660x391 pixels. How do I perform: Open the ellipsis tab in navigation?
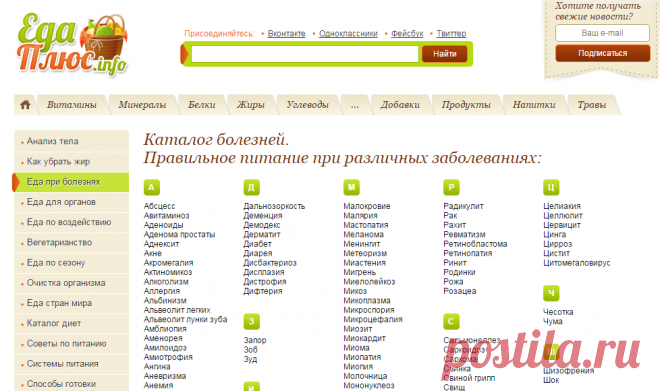coord(355,105)
